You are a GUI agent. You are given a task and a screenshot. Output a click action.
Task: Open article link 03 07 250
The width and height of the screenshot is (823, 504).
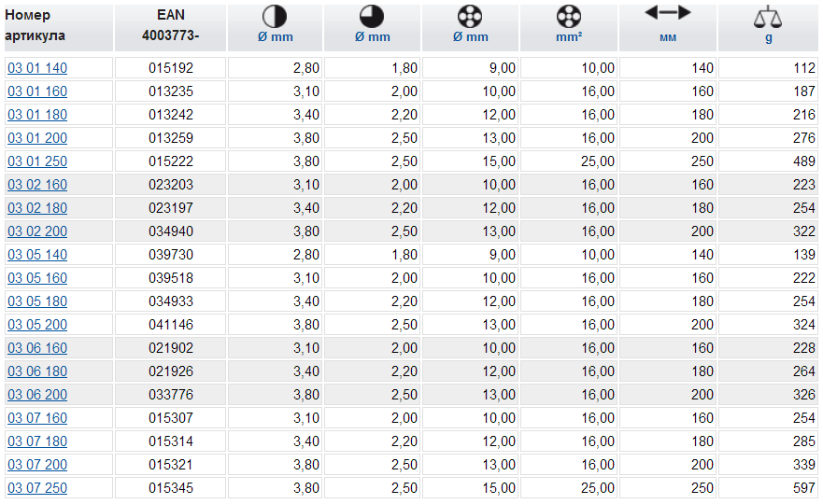(37, 488)
